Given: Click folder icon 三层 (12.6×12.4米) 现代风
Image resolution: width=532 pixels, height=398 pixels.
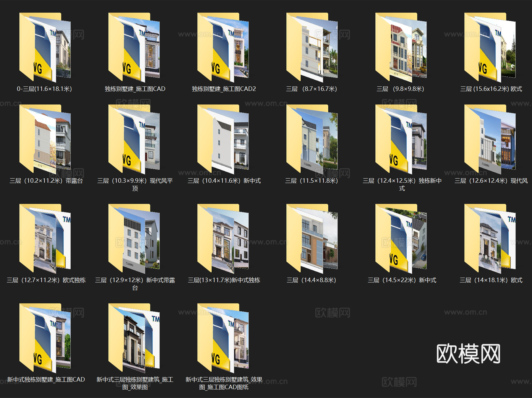Looking at the screenshot, I should pos(490,139).
